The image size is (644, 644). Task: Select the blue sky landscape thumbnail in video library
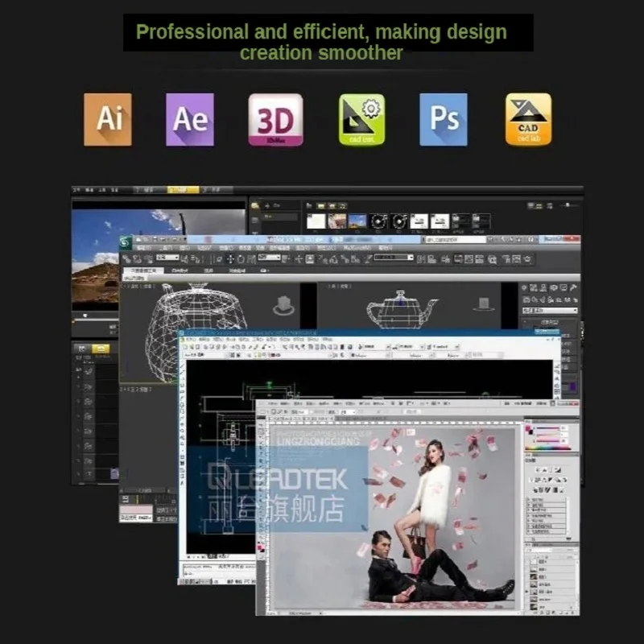pyautogui.click(x=357, y=221)
